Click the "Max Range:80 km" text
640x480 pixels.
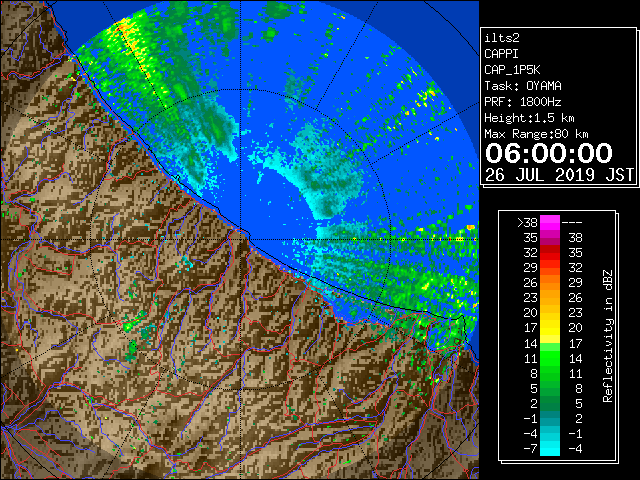coord(536,134)
